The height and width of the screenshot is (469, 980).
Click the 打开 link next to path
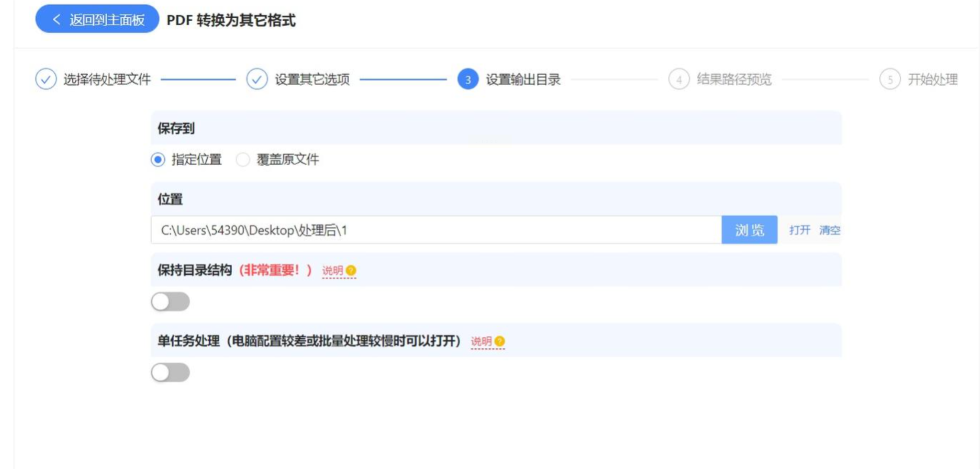(x=799, y=230)
